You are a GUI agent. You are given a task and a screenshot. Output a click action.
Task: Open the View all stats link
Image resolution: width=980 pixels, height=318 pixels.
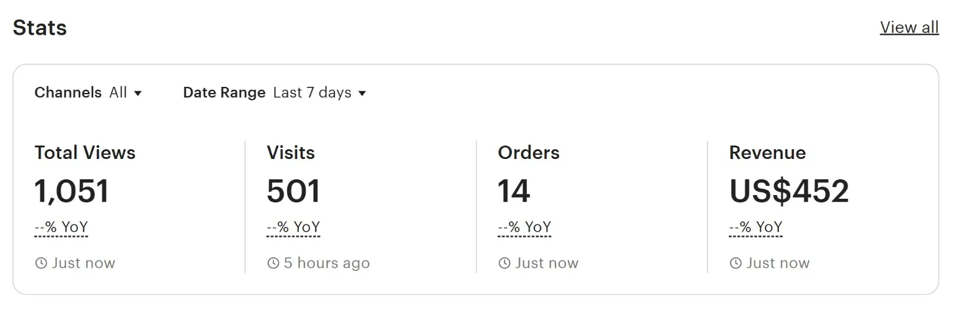click(909, 28)
